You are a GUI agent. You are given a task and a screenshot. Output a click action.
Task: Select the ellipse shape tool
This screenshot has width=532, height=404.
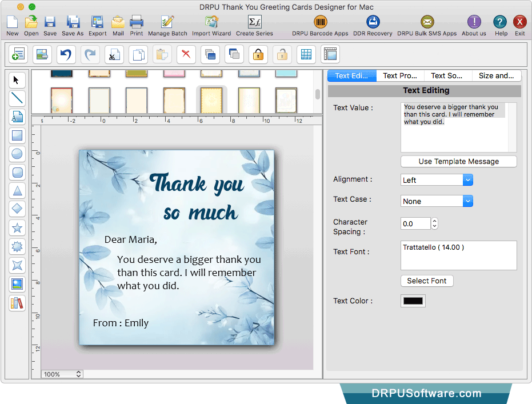pyautogui.click(x=17, y=154)
